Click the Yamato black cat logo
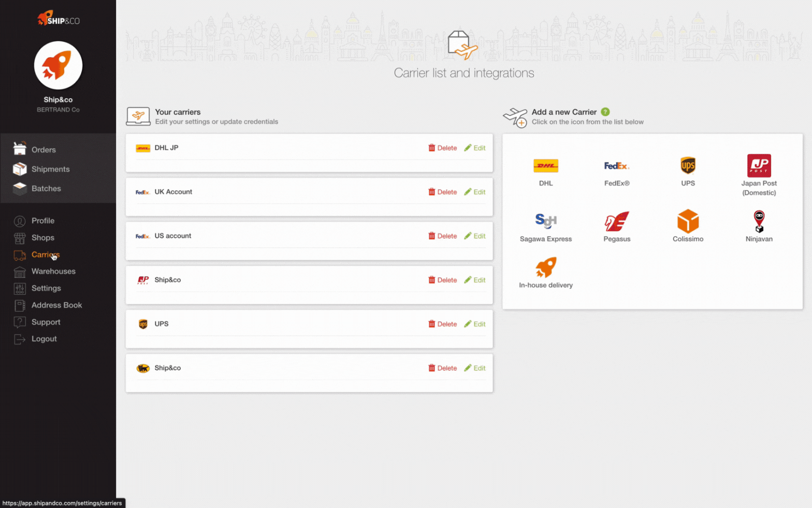812x508 pixels. click(143, 368)
